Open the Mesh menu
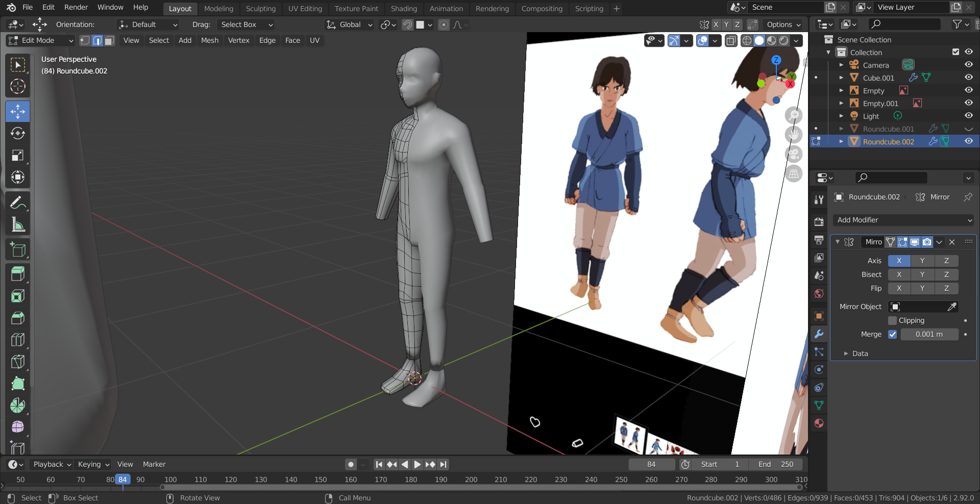The height and width of the screenshot is (504, 980). pos(209,40)
